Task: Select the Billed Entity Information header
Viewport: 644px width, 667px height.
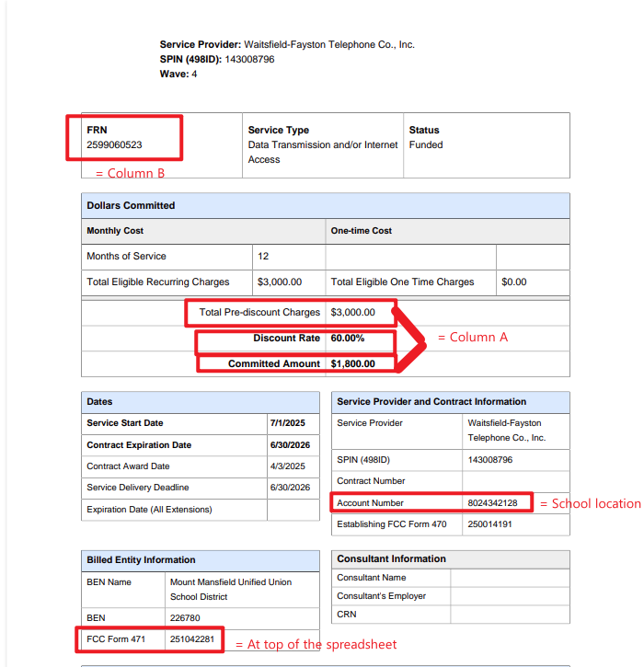Action: tap(141, 559)
